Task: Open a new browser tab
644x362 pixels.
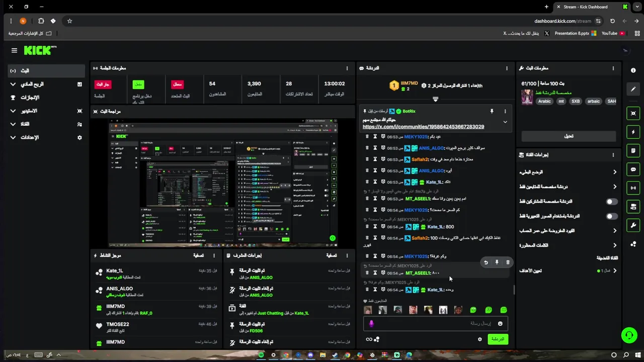Action: (x=546, y=7)
